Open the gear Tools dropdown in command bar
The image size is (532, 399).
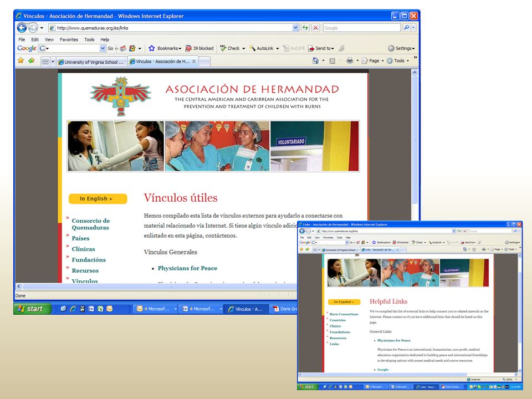pyautogui.click(x=398, y=61)
